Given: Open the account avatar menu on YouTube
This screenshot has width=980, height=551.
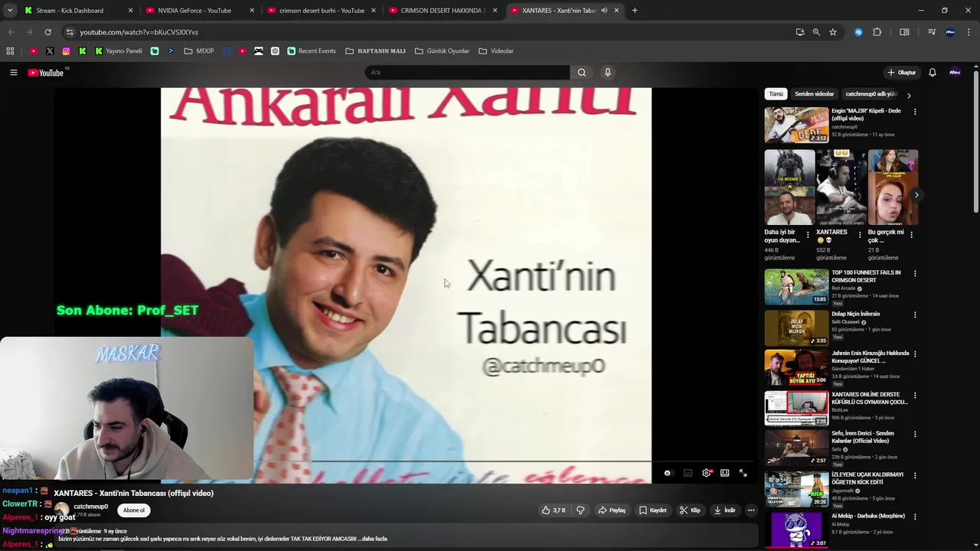Looking at the screenshot, I should 955,73.
